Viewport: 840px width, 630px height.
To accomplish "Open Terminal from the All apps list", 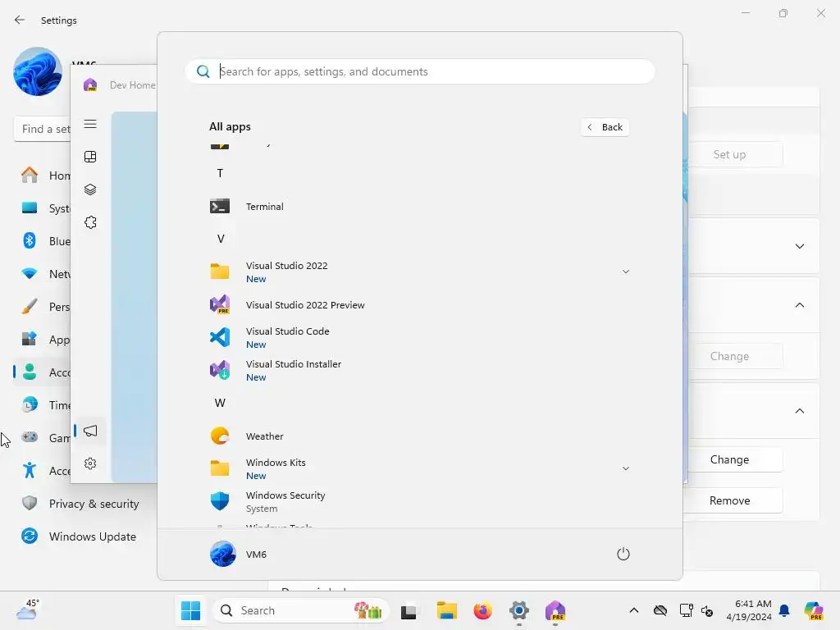I will coord(419,206).
